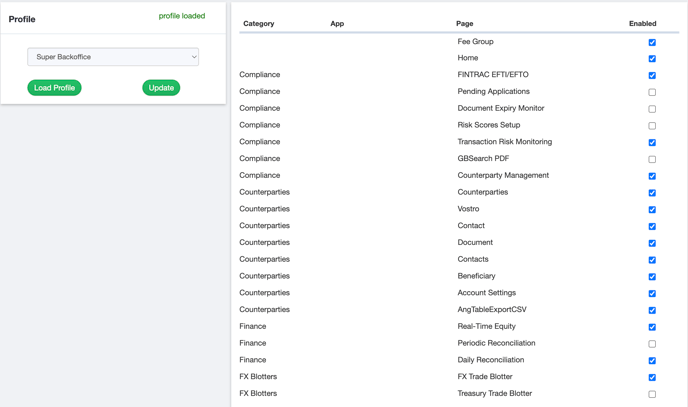
Task: Toggle Transaction Risk Monitoring checkbox
Action: [x=652, y=142]
